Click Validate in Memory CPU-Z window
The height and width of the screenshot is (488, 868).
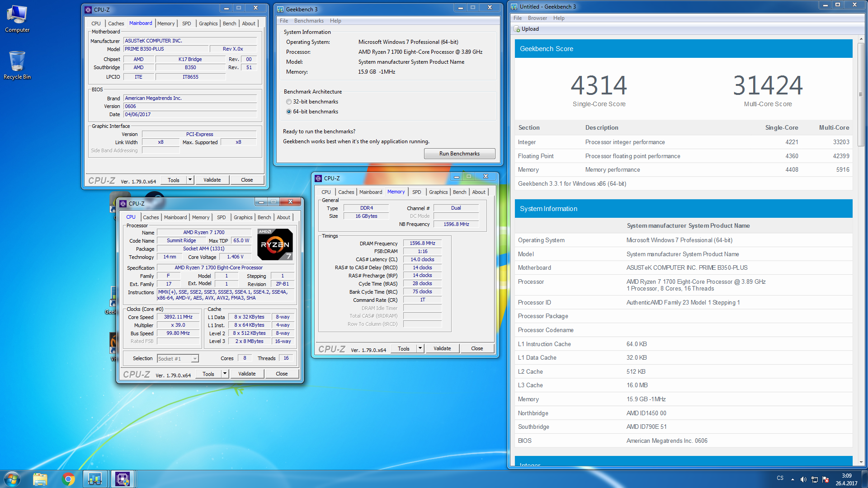(x=442, y=348)
